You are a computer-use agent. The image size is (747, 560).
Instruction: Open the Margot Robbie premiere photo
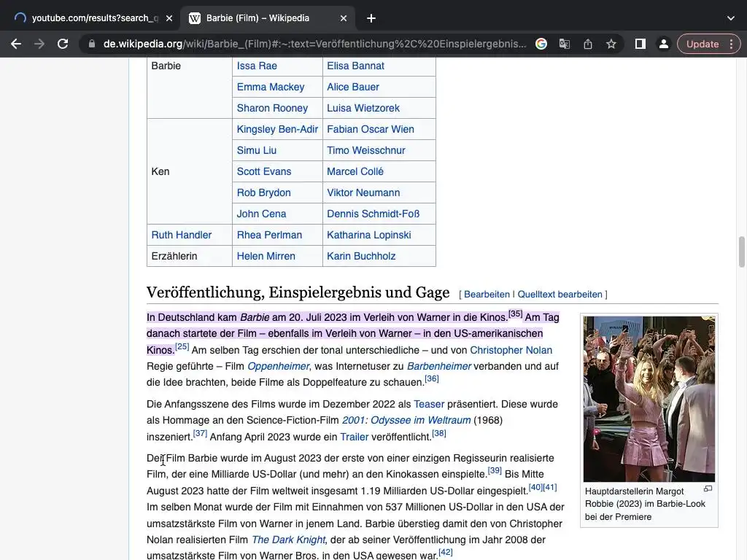pyautogui.click(x=649, y=399)
